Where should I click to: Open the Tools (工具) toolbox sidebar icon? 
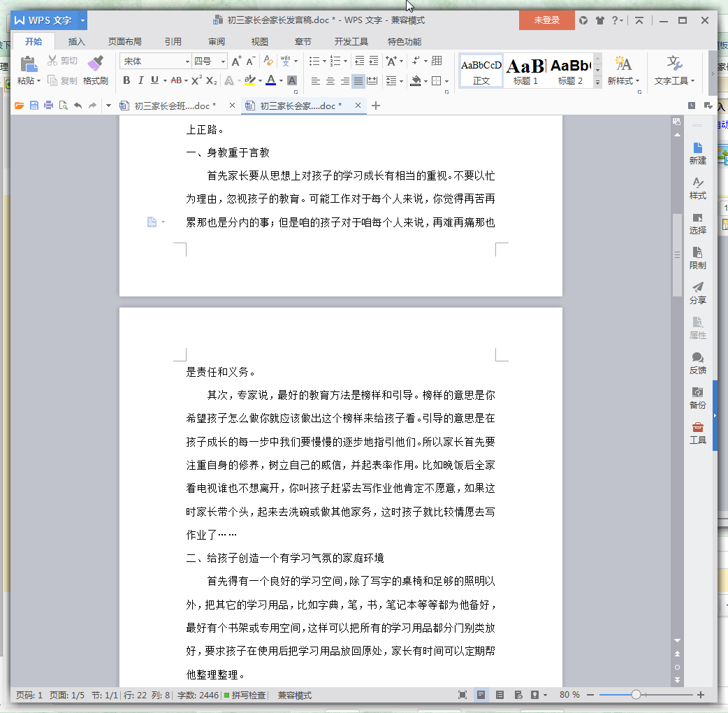698,433
